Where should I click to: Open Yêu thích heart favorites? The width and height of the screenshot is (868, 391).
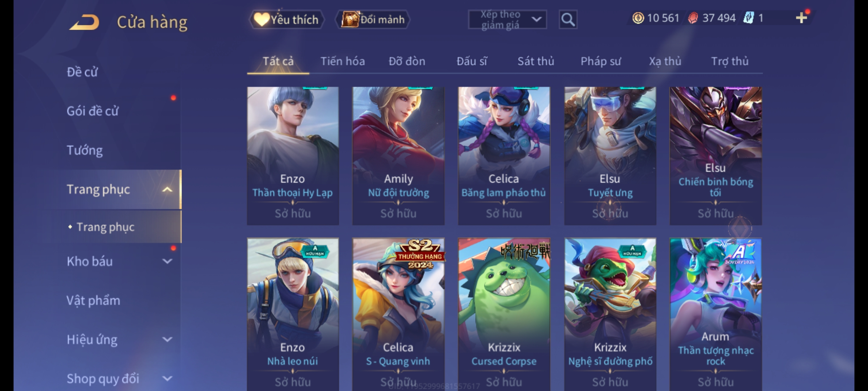(x=286, y=20)
